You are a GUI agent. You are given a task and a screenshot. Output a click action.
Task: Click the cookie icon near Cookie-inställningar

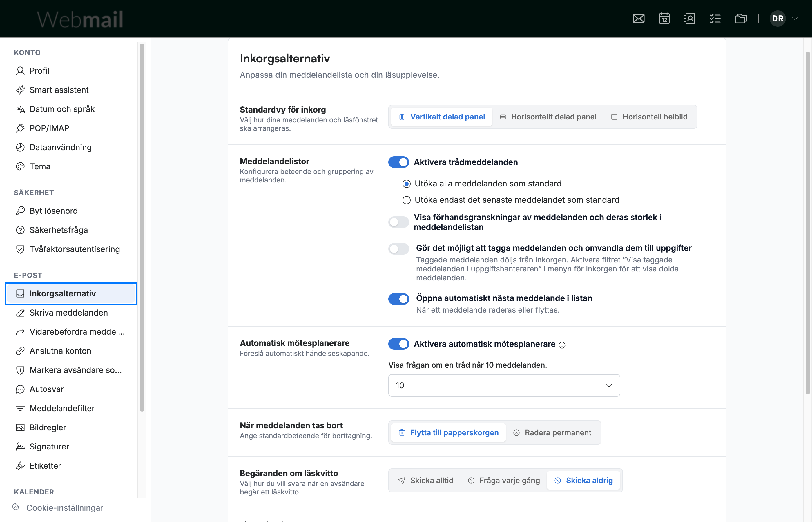coord(16,507)
